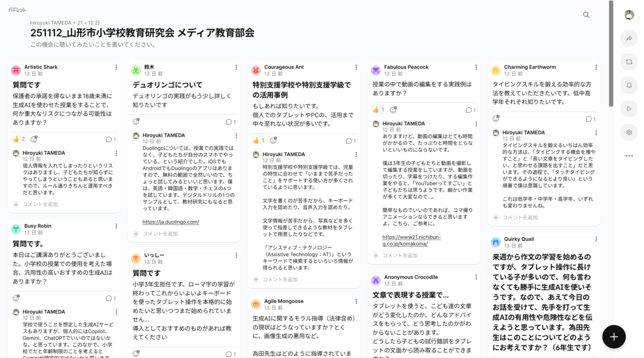Open Artistic Shark post options menu
644x358 pixels.
[116, 67]
